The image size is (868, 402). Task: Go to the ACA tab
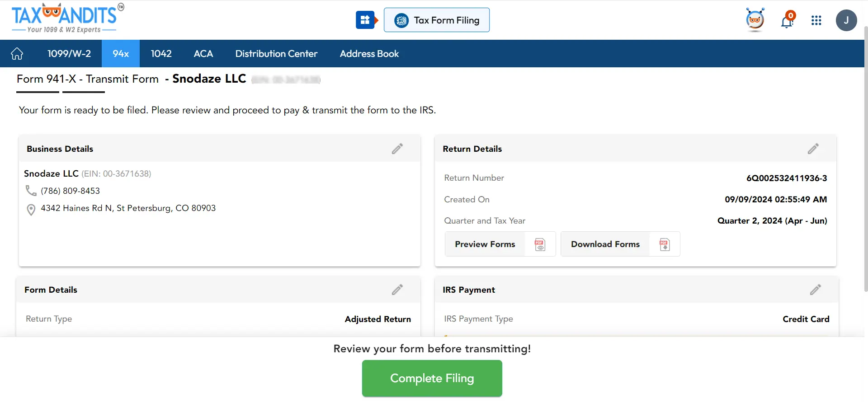click(x=203, y=54)
